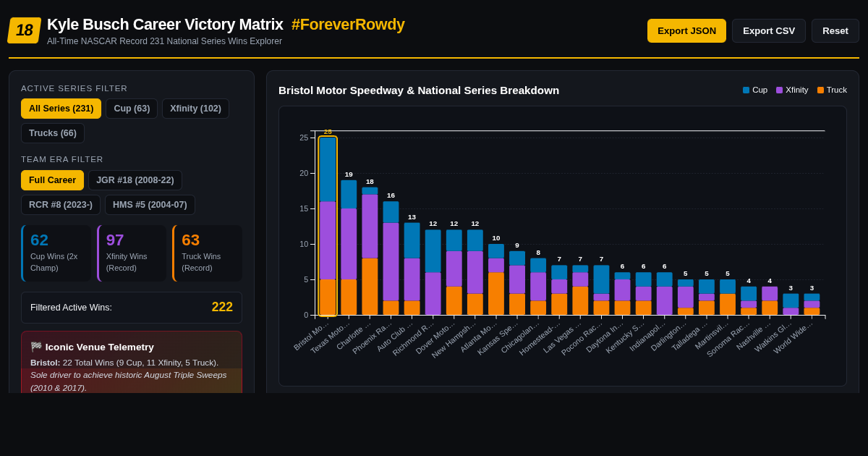Click the purple Xfinity segment of the Phoenix bar

[391, 262]
